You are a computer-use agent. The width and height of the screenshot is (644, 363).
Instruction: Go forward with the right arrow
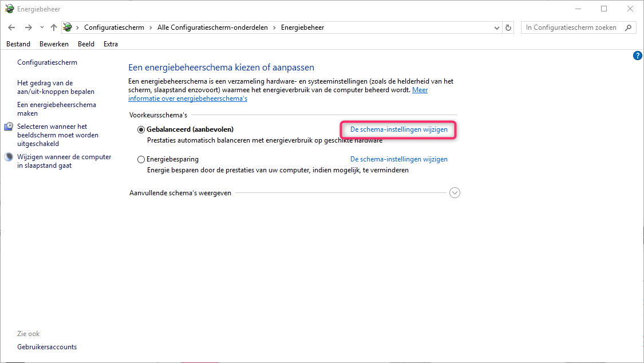pyautogui.click(x=29, y=27)
